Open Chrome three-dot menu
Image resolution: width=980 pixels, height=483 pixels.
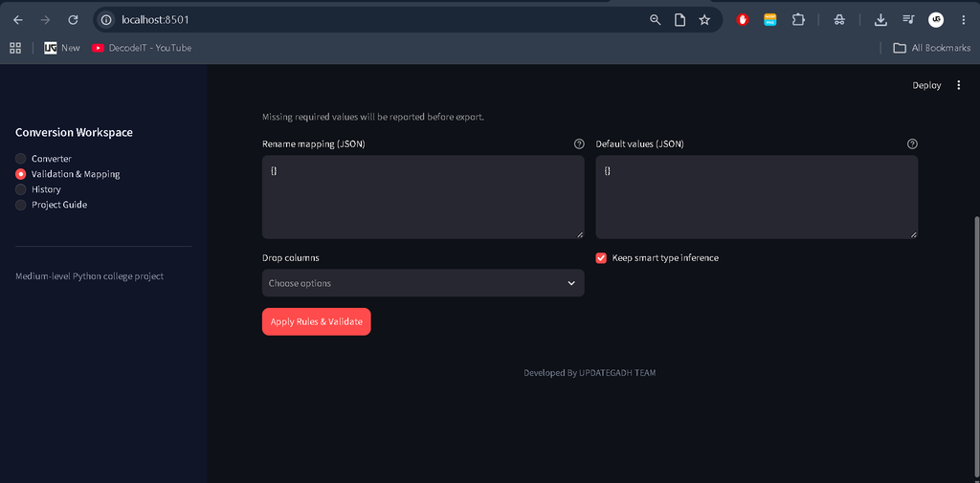pos(963,20)
